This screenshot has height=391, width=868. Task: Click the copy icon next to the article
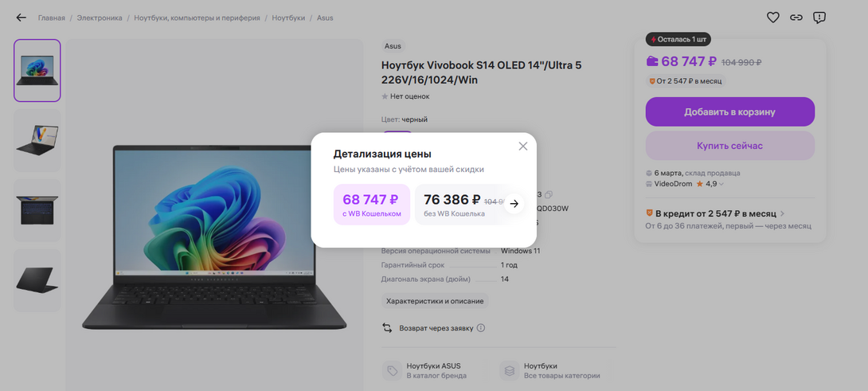[x=548, y=194]
